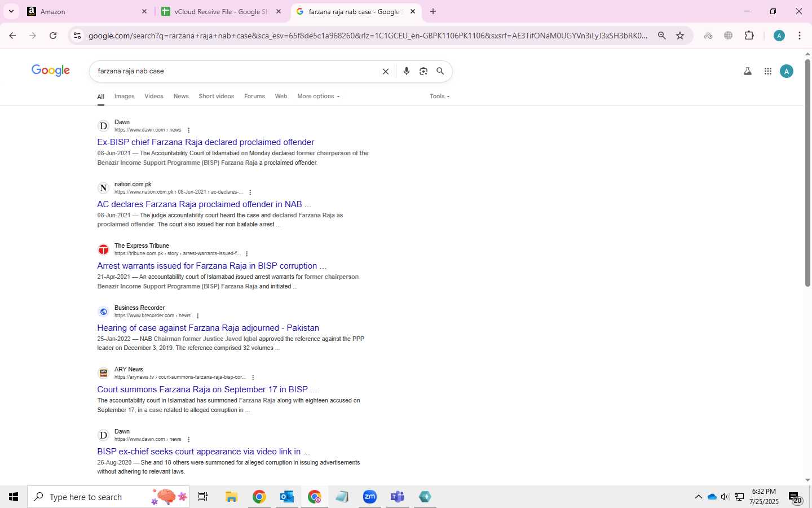812x508 pixels.
Task: Click the magnifier Search button in search box
Action: coord(440,71)
